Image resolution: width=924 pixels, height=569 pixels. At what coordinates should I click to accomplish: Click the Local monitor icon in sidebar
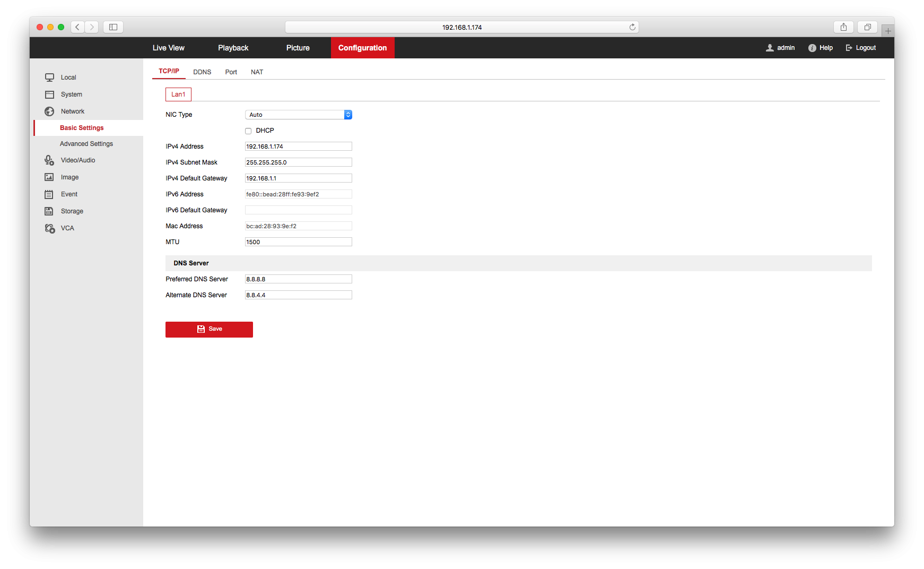[49, 77]
